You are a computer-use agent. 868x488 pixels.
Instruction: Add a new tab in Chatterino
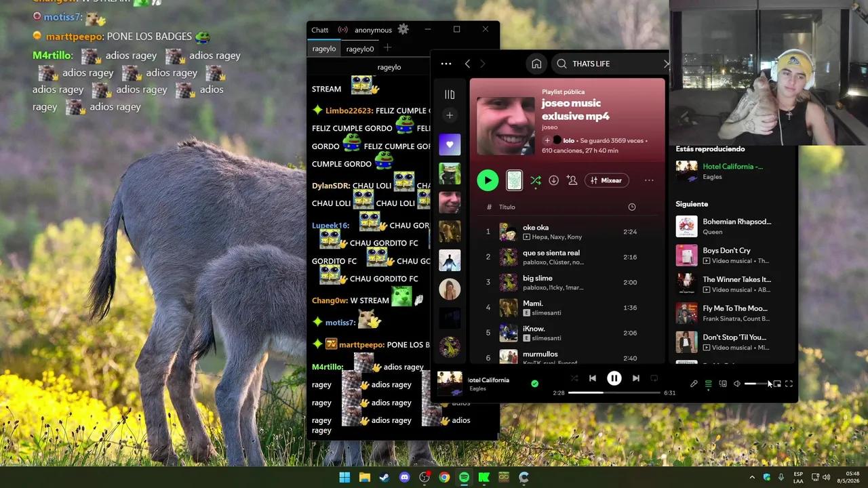387,48
